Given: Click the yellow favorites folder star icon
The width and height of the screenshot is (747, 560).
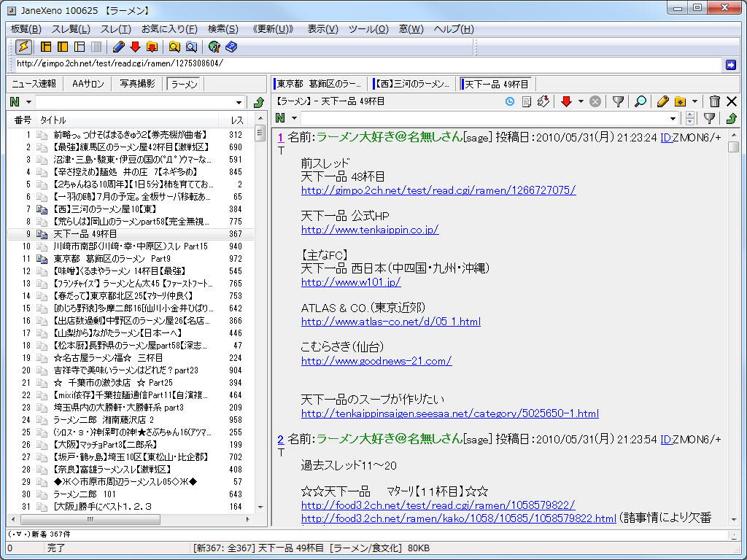Looking at the screenshot, I should [x=681, y=101].
